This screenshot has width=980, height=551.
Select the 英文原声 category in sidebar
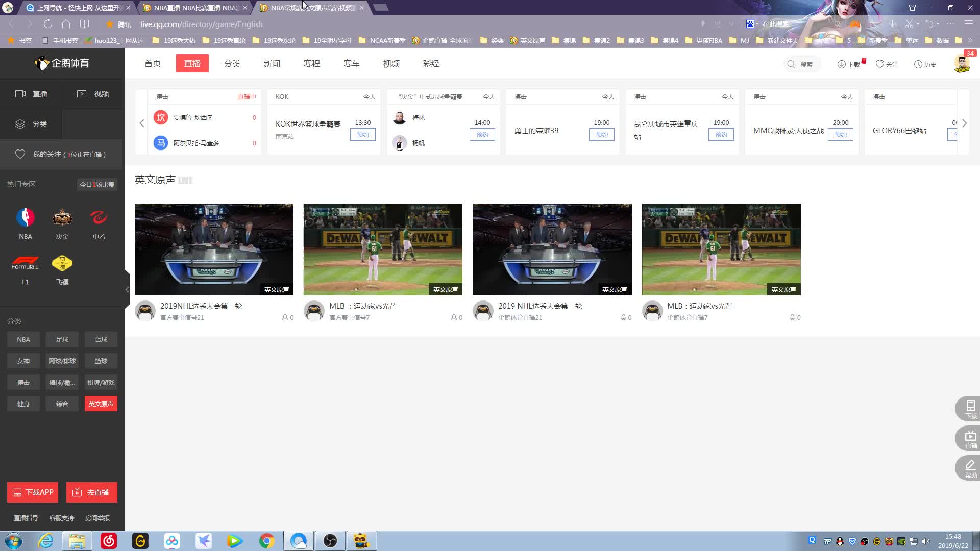pyautogui.click(x=101, y=404)
